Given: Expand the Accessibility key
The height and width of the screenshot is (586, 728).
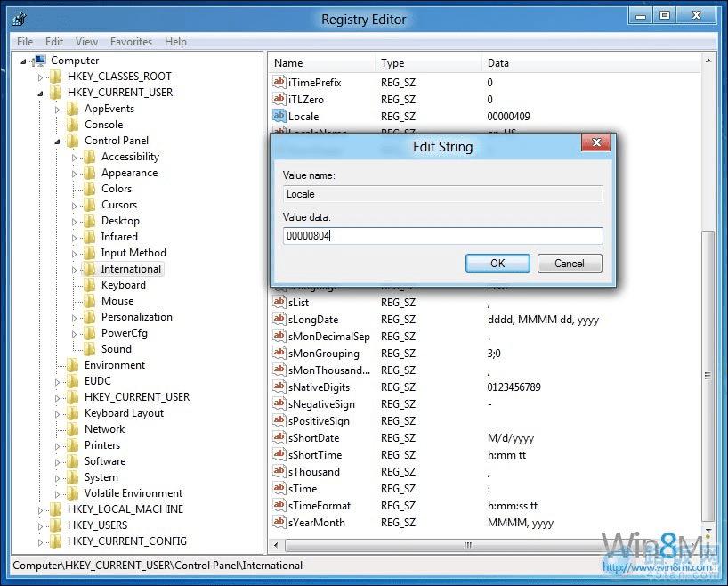Looking at the screenshot, I should point(74,157).
